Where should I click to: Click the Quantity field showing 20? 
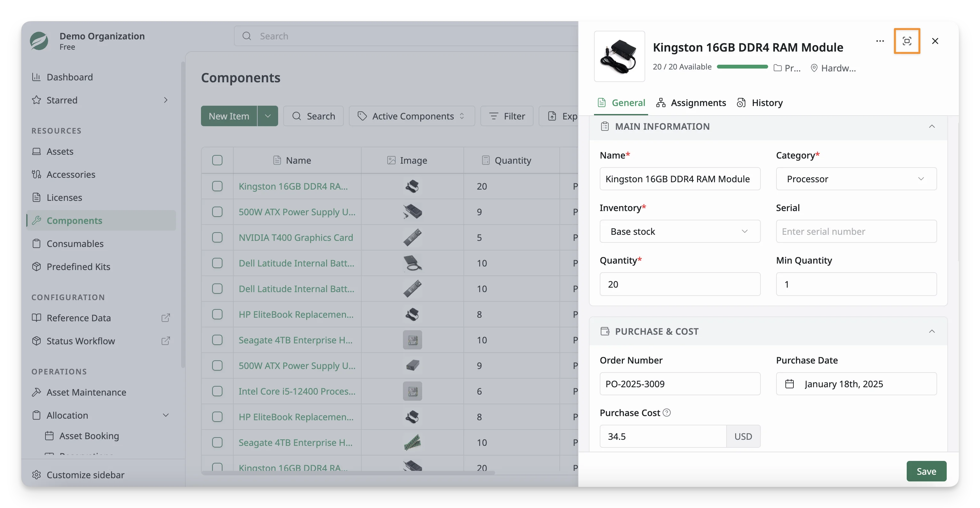pyautogui.click(x=680, y=284)
